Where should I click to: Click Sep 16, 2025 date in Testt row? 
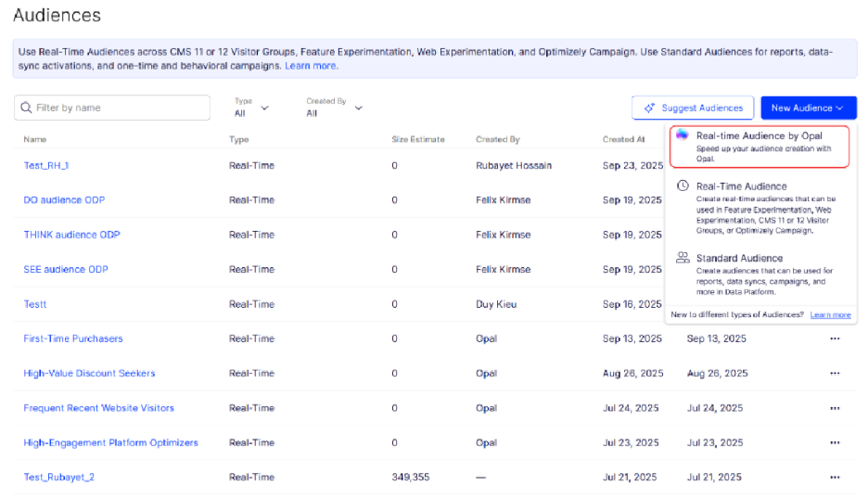pyautogui.click(x=632, y=304)
